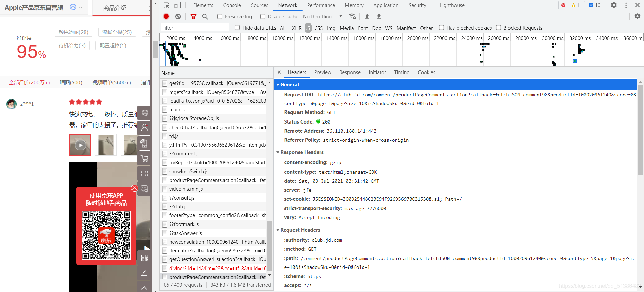Viewport: 644px width, 292px height.
Task: Open JD sidebar coupon ticket icon
Action: point(145,174)
